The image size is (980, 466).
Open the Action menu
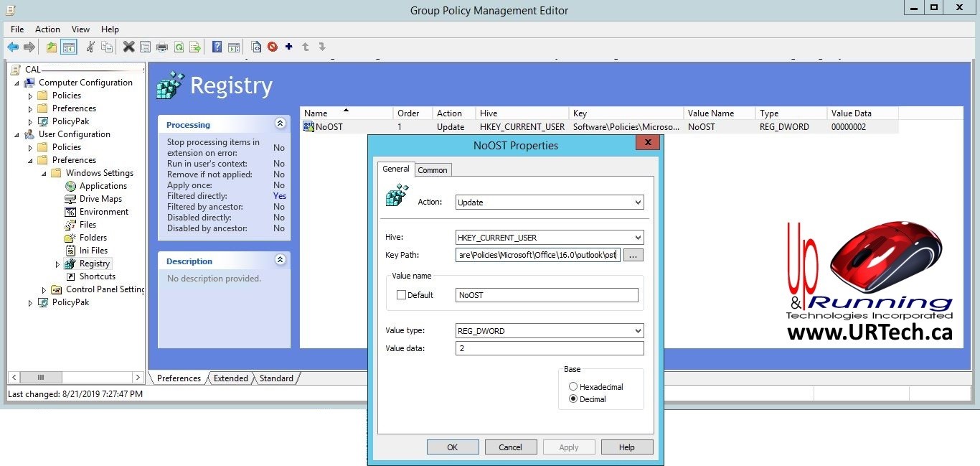[x=47, y=29]
